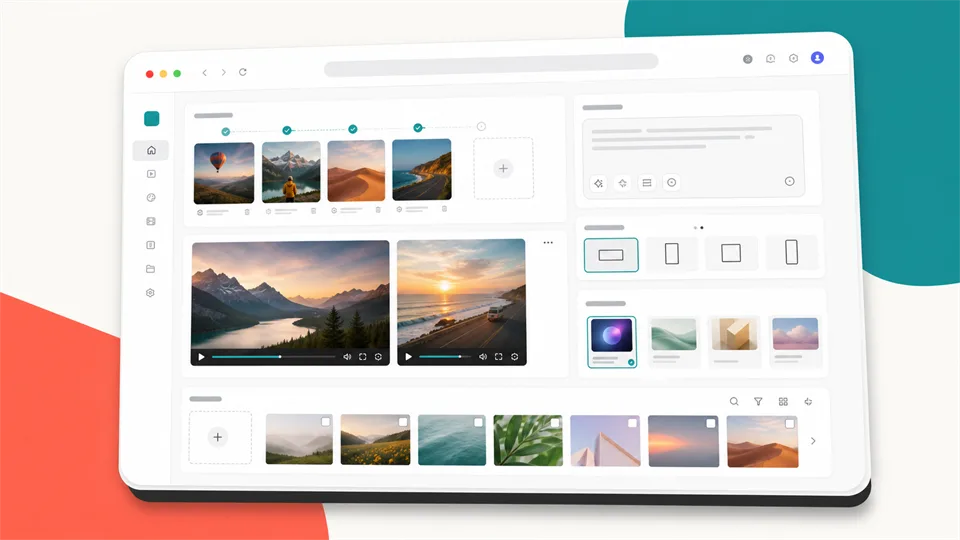Mute the sunset coastal video volume
This screenshot has width=960, height=540.
click(x=483, y=356)
